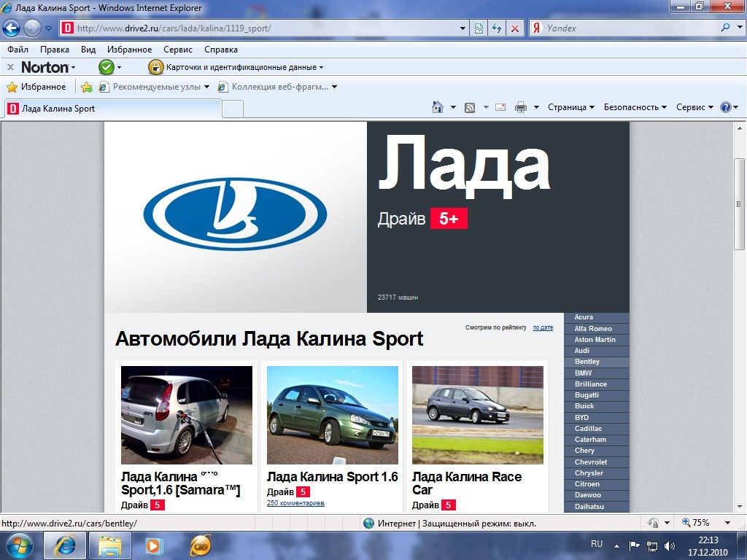
Task: Expand the Home button dropdown arrow
Action: [453, 107]
